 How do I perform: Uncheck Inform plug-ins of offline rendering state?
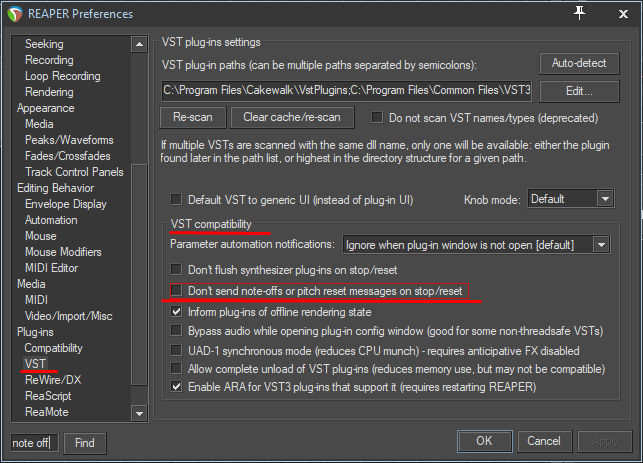point(177,311)
